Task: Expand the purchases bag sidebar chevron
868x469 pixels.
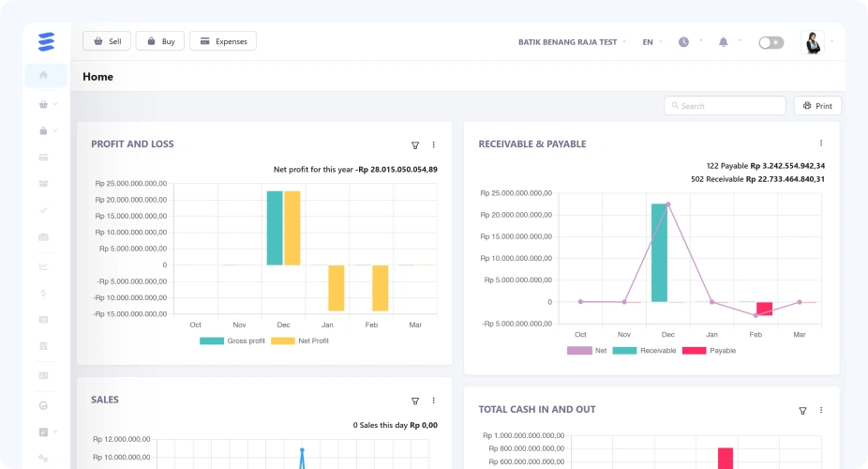Action: 55,130
